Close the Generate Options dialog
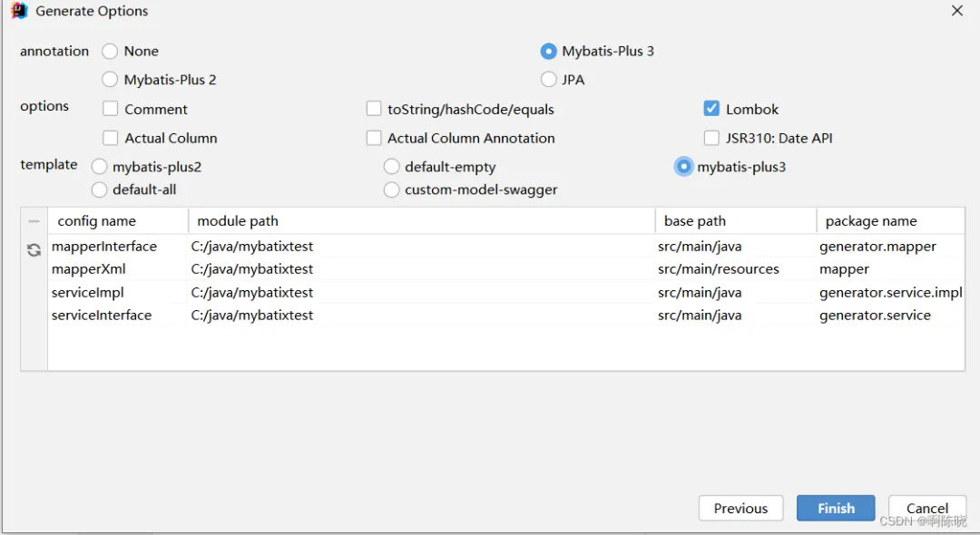The width and height of the screenshot is (980, 535). point(956,11)
